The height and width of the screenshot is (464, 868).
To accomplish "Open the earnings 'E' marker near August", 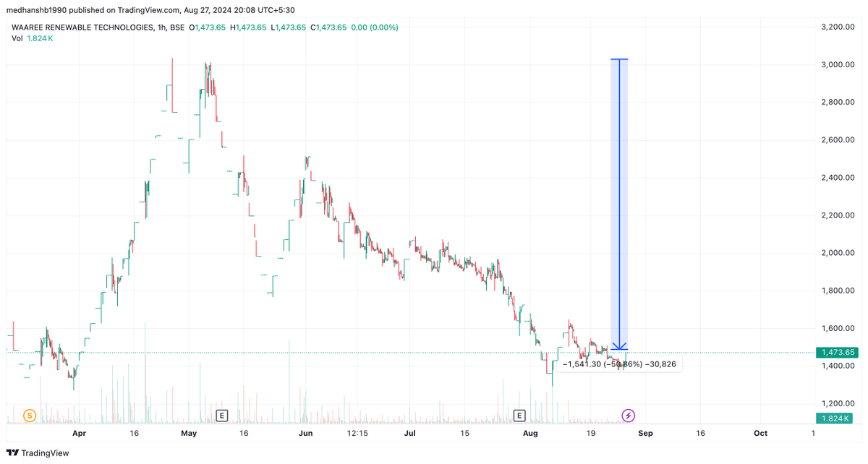I will click(x=519, y=415).
